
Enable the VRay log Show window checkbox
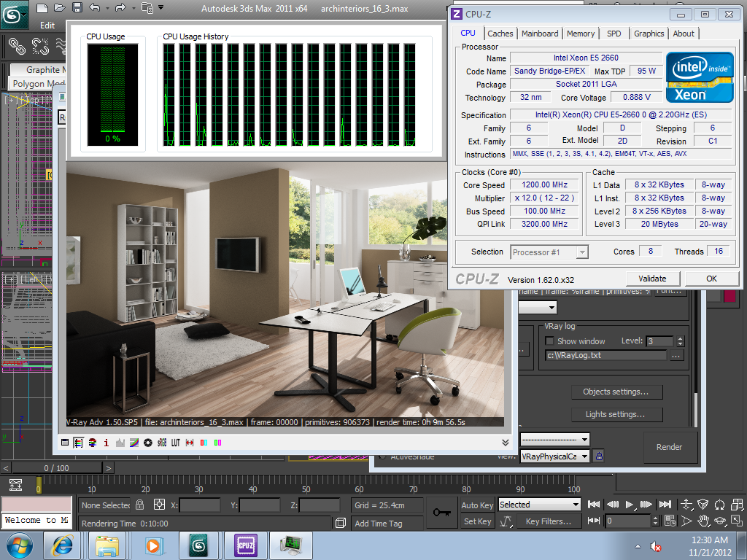point(549,341)
